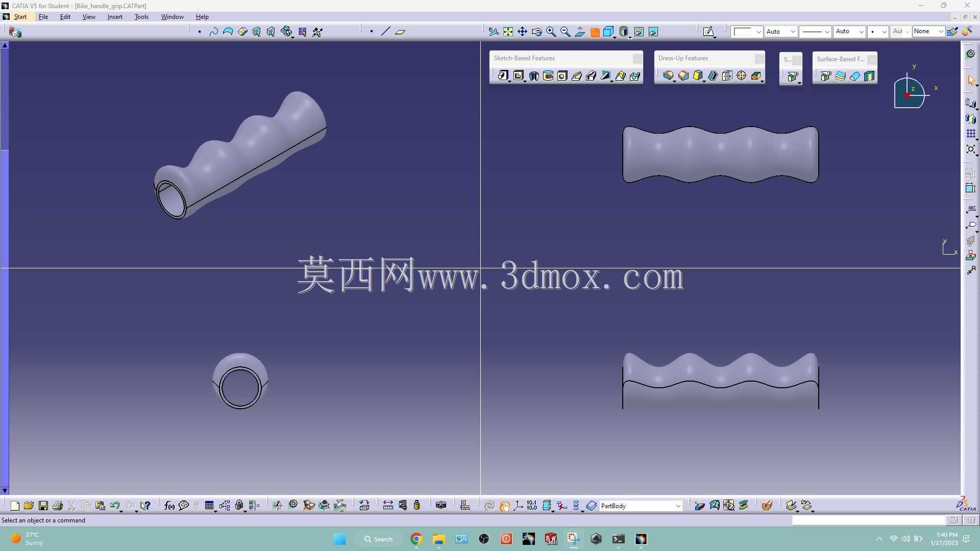980x551 pixels.
Task: Open the View menu
Action: click(x=89, y=17)
